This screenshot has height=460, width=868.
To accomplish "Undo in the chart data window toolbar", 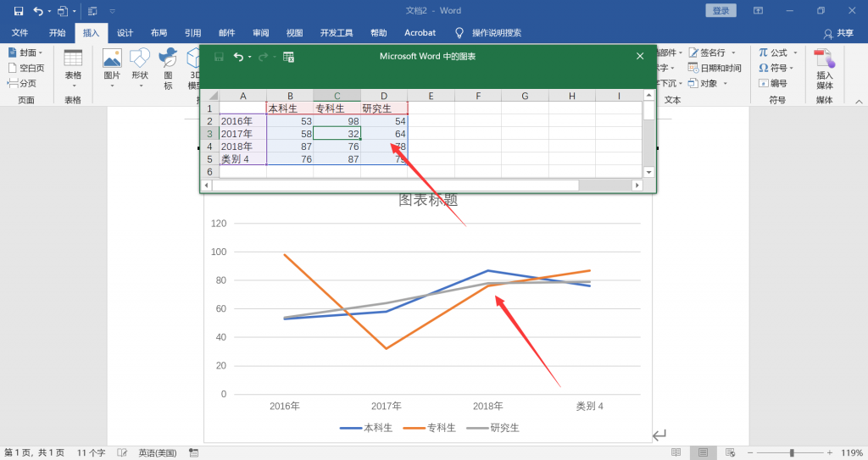I will [238, 57].
